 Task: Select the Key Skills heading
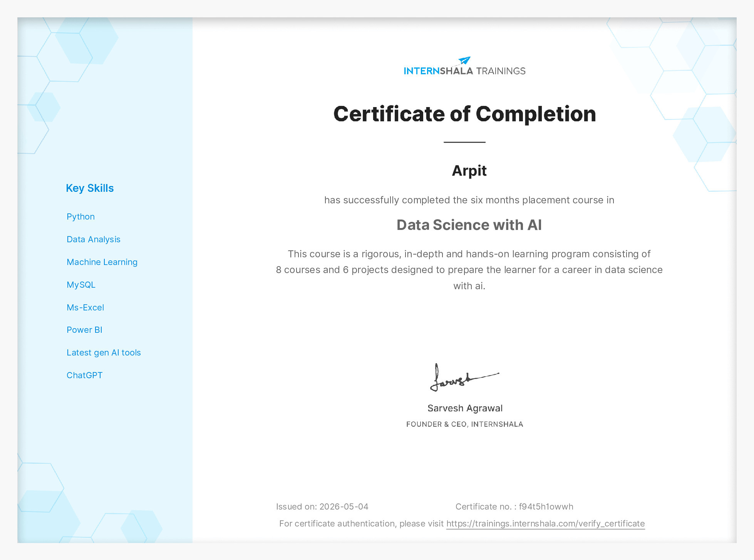[x=90, y=188]
